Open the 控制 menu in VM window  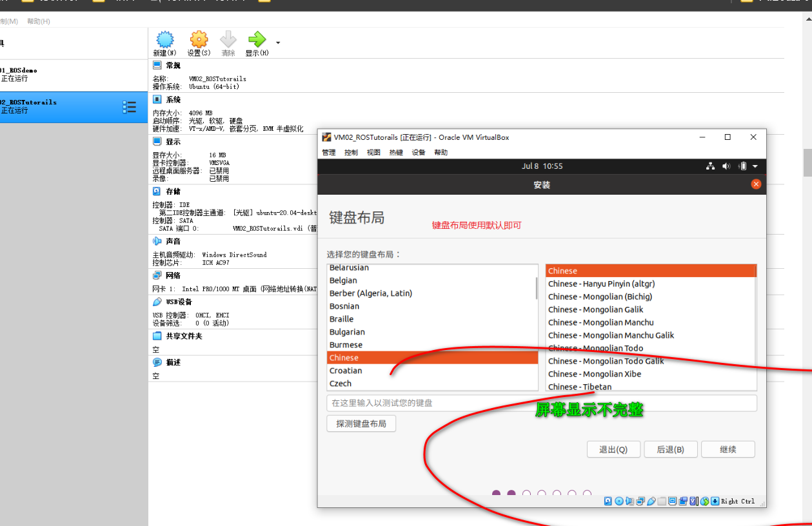click(x=351, y=153)
